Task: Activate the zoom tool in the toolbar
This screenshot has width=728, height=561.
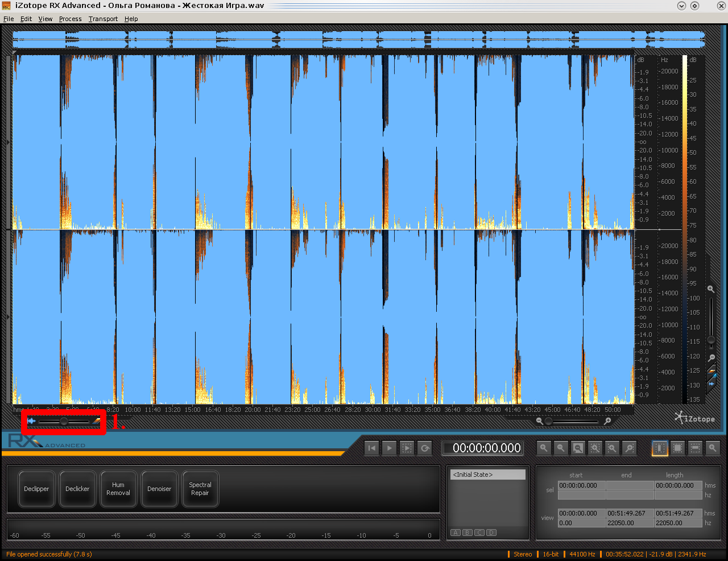Action: pyautogui.click(x=713, y=448)
